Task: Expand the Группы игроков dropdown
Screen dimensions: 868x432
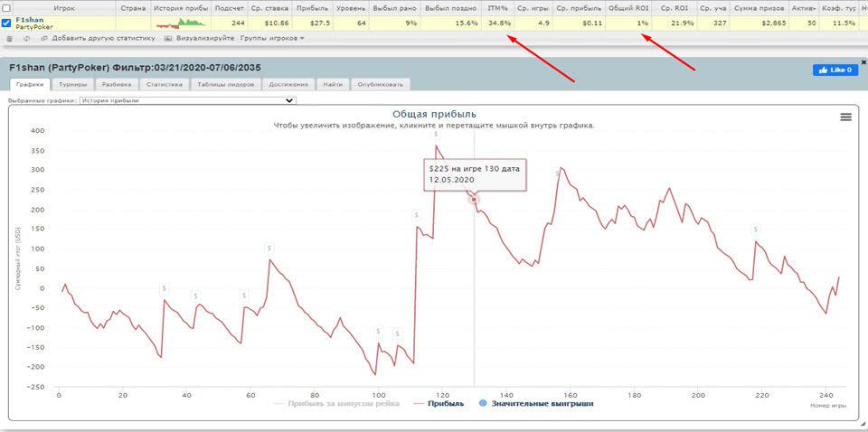Action: tap(272, 39)
